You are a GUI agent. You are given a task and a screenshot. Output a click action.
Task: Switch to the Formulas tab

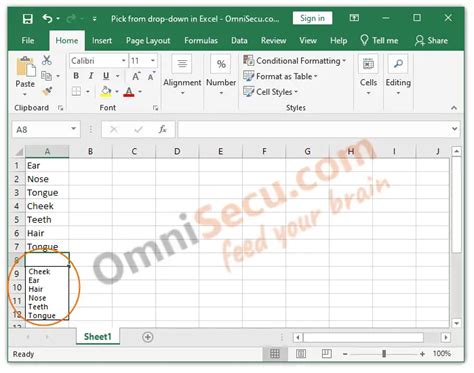point(201,41)
